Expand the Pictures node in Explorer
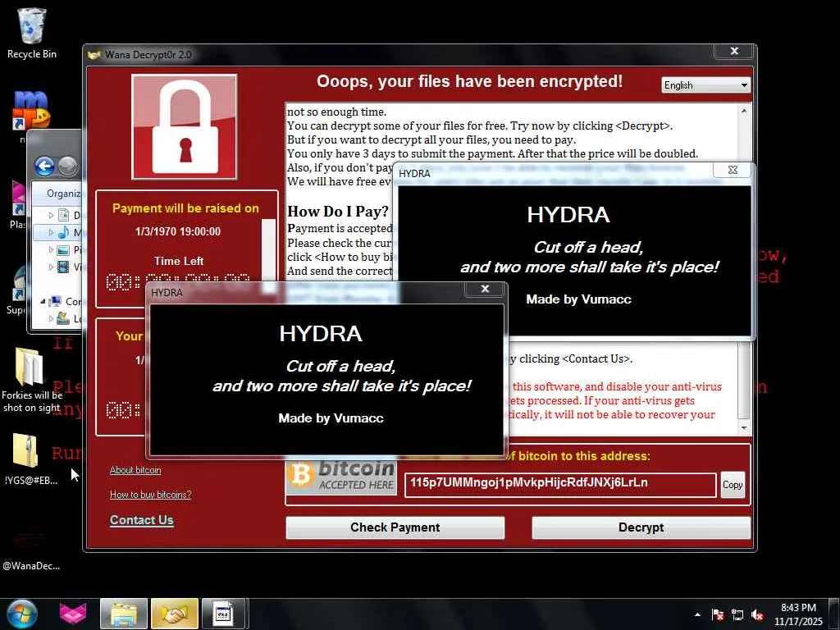840x630 pixels. coord(52,249)
